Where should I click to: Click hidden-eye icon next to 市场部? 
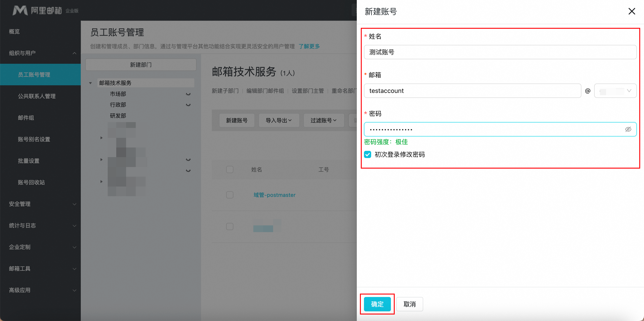click(188, 94)
